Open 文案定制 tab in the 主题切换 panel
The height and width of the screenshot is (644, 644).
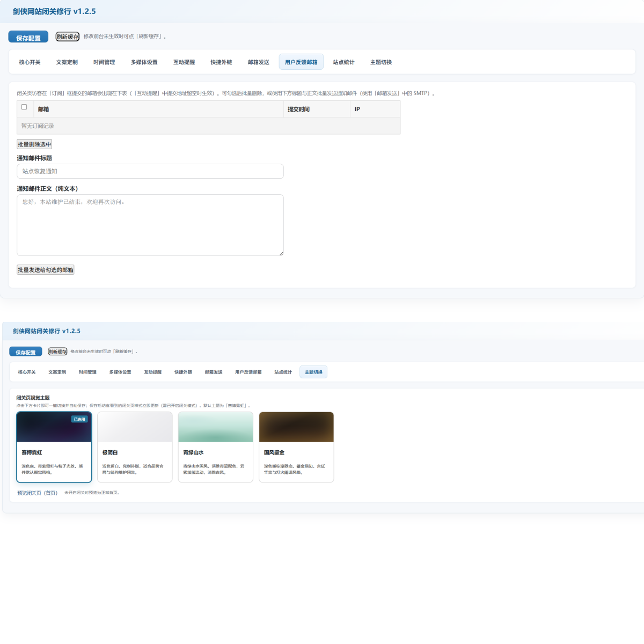click(57, 372)
